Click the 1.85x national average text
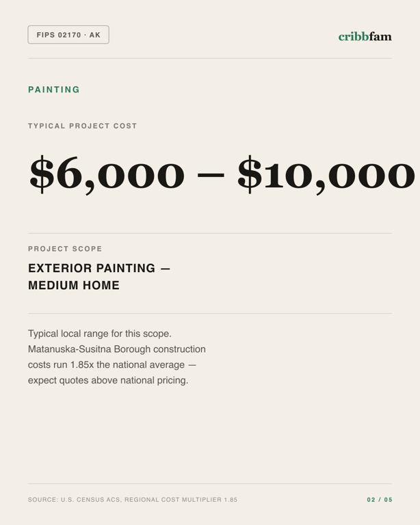420x525 pixels. click(128, 364)
